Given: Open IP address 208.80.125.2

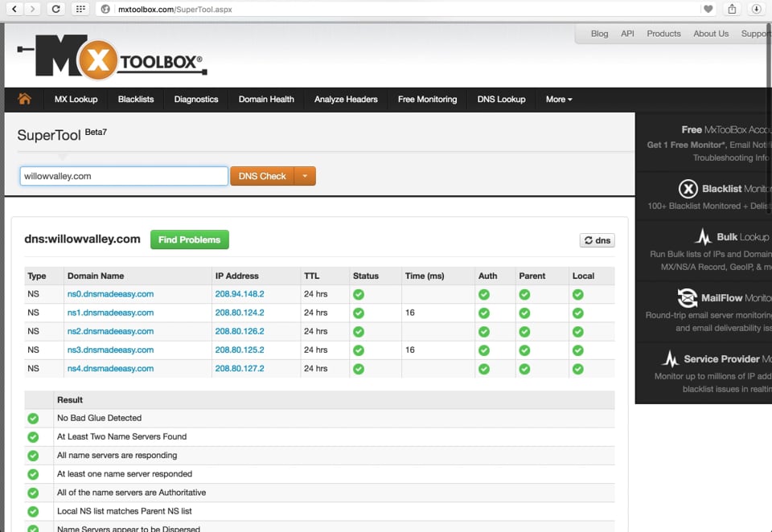Looking at the screenshot, I should point(240,350).
